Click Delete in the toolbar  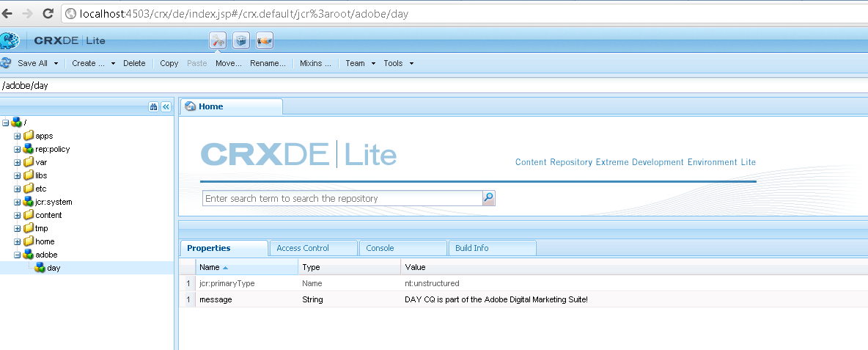(x=134, y=63)
